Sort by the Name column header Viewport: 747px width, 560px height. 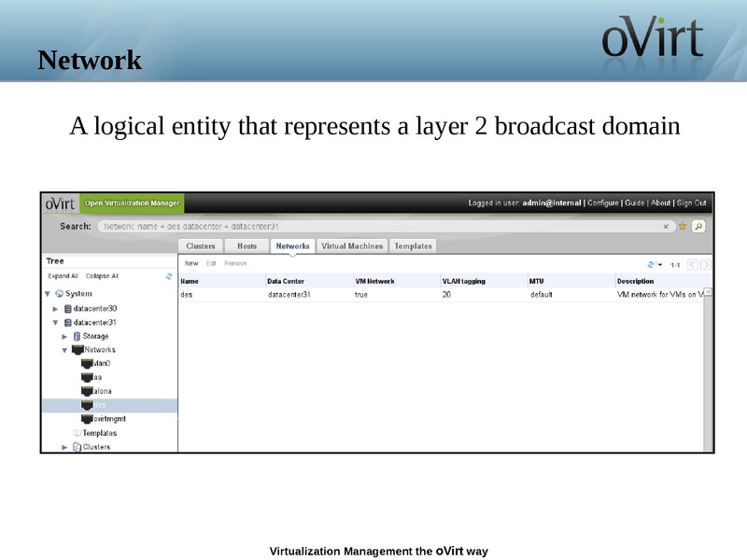point(222,281)
